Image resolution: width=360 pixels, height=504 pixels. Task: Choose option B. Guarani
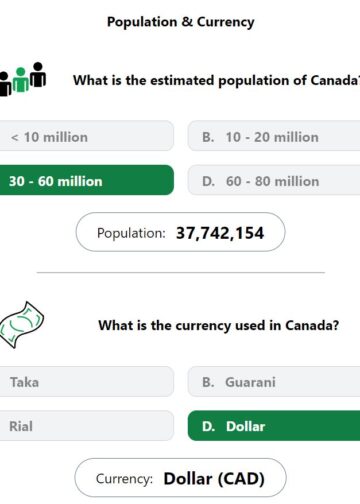tap(274, 382)
